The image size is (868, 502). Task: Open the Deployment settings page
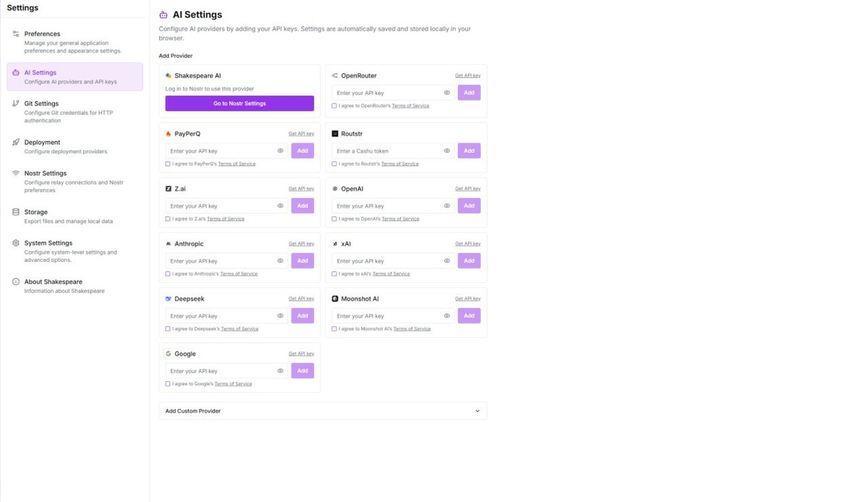42,142
